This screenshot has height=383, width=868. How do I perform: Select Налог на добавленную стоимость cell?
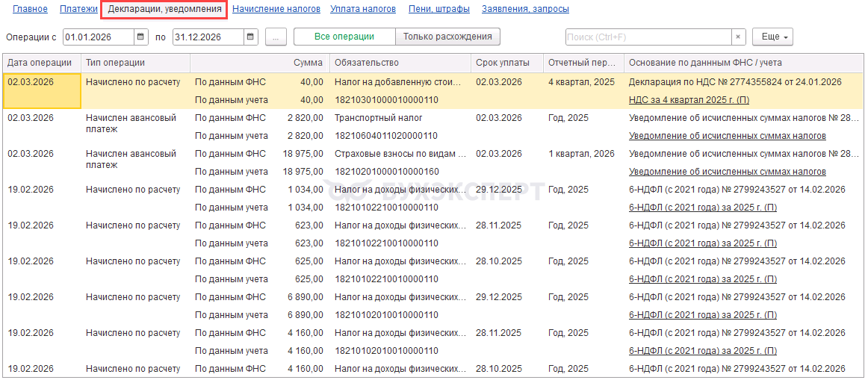coord(398,82)
